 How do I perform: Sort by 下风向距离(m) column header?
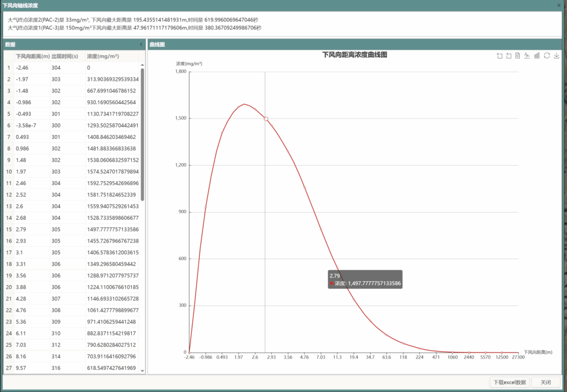point(33,56)
